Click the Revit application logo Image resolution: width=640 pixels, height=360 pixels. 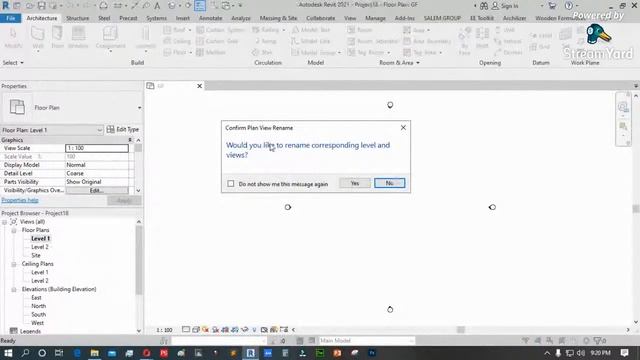5,6
